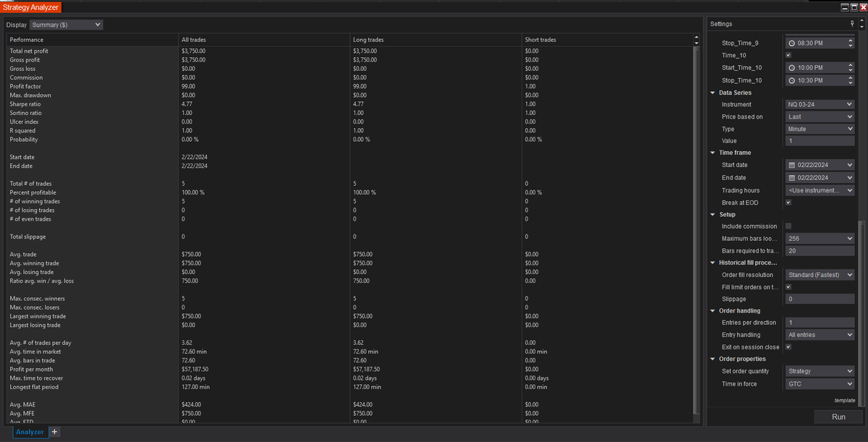Maximize the Strategy Analyzer window
The width and height of the screenshot is (868, 442).
853,7
